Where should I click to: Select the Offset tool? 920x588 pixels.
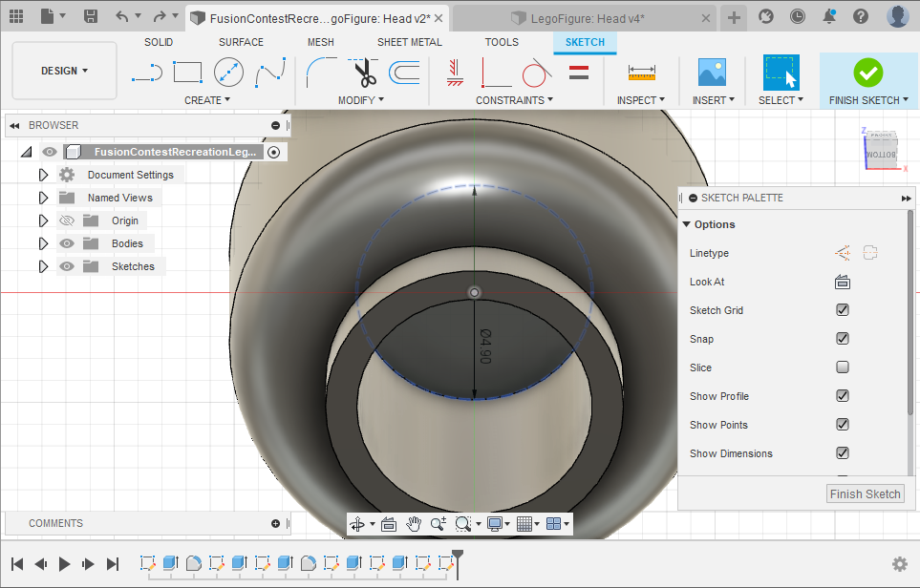click(404, 73)
